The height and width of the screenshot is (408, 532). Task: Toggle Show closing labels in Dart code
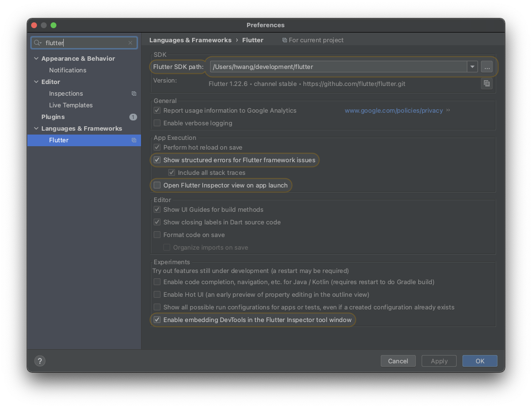pyautogui.click(x=157, y=222)
